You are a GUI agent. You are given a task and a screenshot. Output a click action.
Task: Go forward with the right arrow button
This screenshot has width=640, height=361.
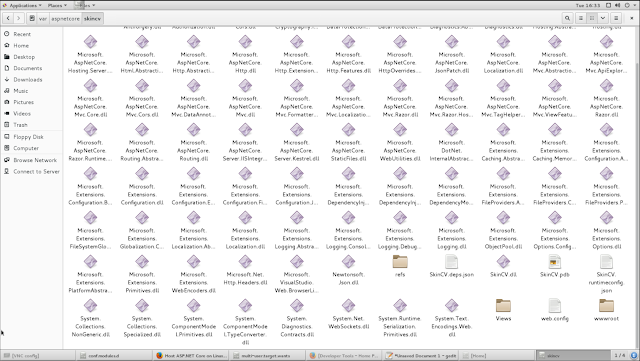[x=18, y=18]
